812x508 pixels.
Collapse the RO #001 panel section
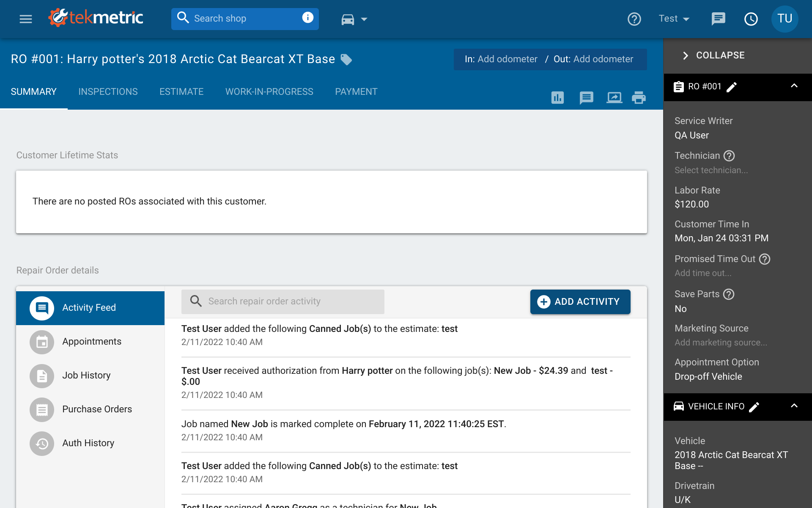tap(794, 87)
